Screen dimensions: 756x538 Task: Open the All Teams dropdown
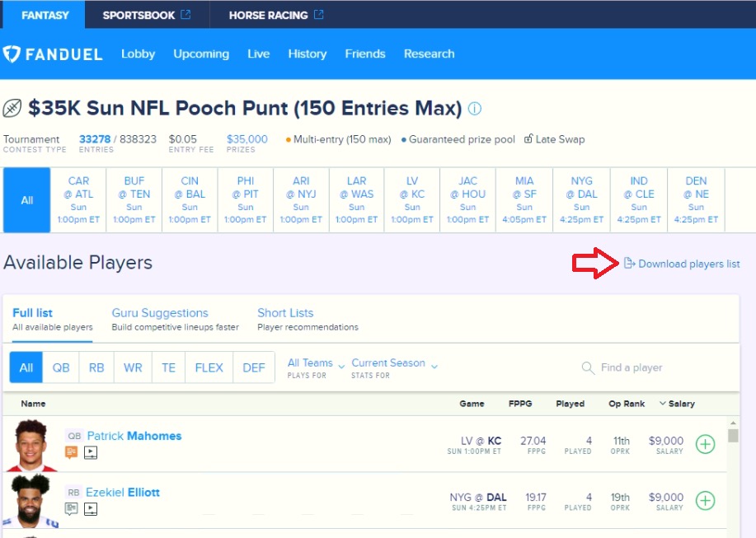pos(316,368)
